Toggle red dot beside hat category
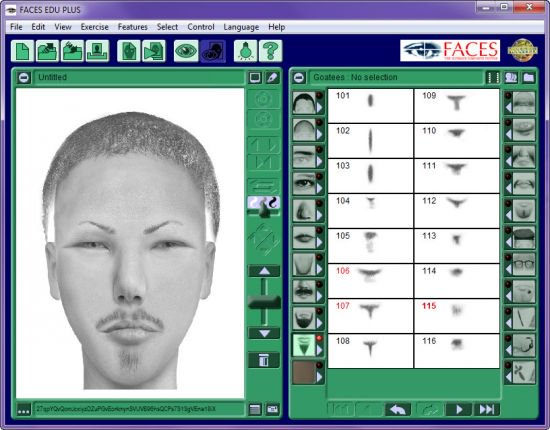 [508, 230]
